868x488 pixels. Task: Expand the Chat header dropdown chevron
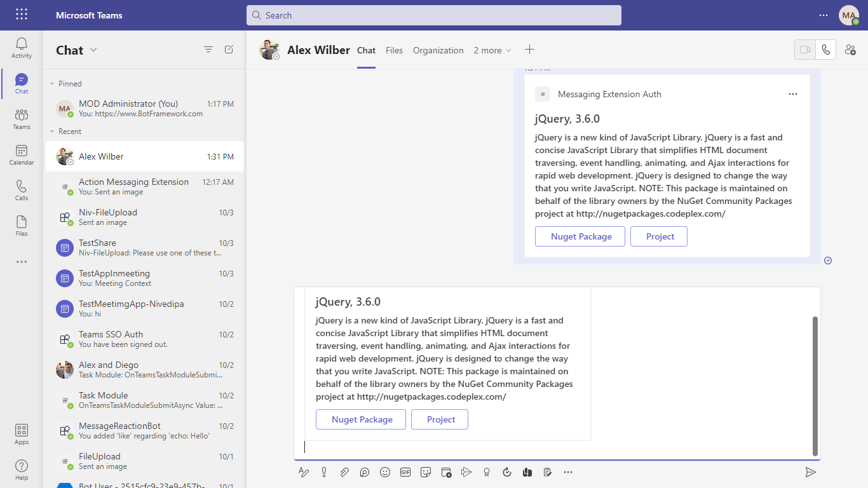pyautogui.click(x=94, y=50)
